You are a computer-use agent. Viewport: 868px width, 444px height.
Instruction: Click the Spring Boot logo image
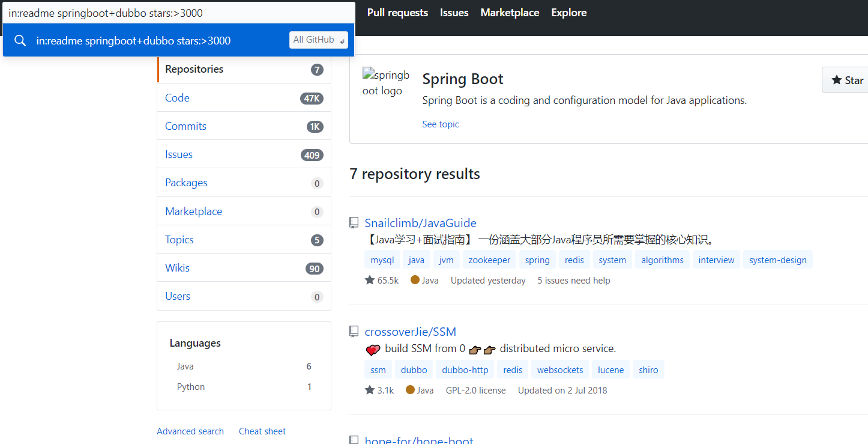click(386, 83)
